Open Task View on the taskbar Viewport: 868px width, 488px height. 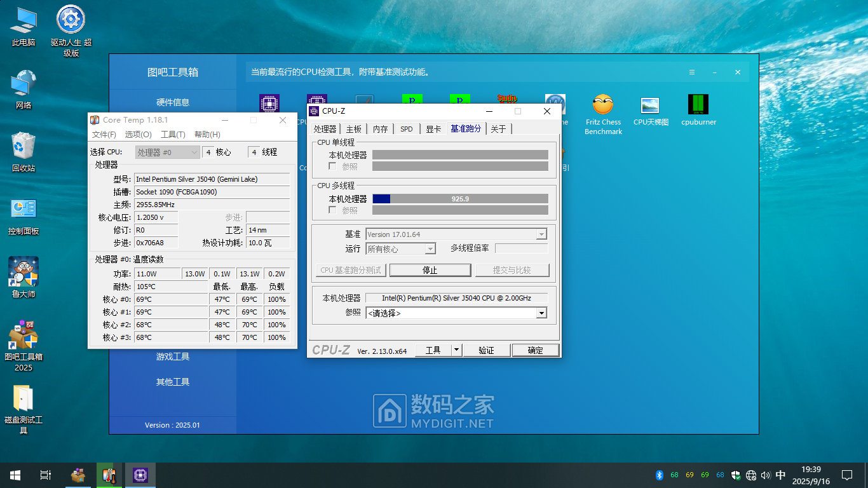(46, 475)
